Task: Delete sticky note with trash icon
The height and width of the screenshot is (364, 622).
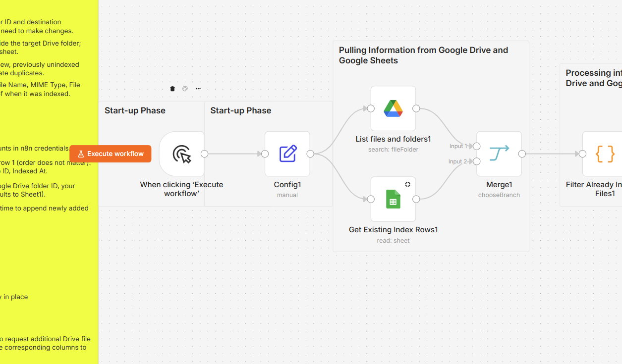Action: [172, 89]
